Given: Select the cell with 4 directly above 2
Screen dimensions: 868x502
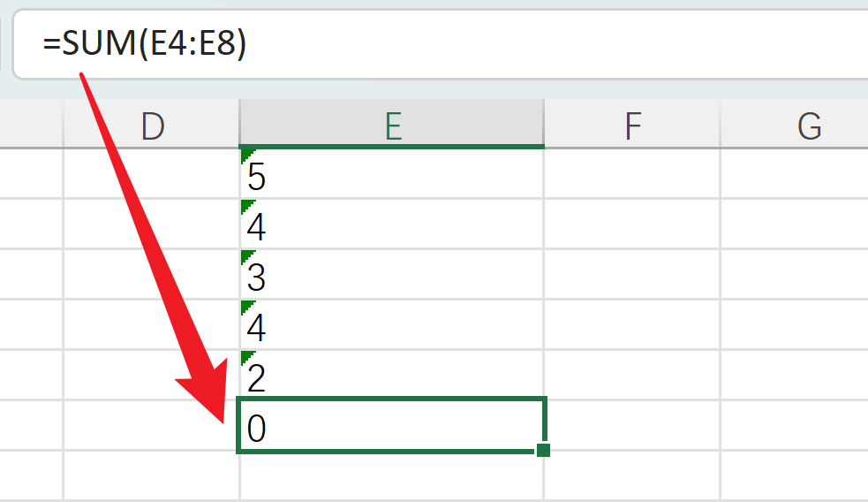Looking at the screenshot, I should click(392, 327).
